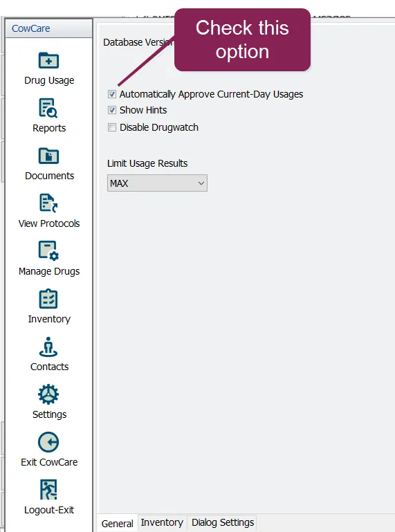Viewport: 395px width, 532px height.
Task: Toggle Automatically Approve Current-Day Usages checkbox
Action: (112, 94)
